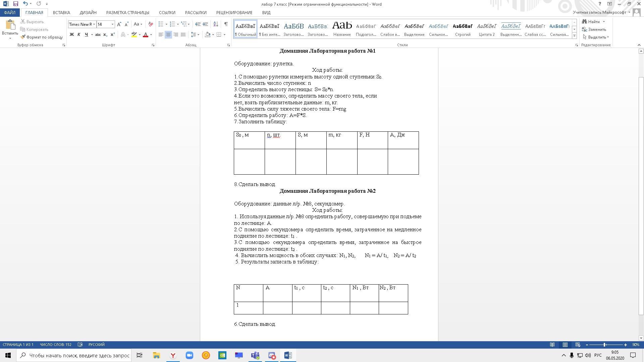Toggle the show paragraph marks pilcrow button

(x=226, y=24)
